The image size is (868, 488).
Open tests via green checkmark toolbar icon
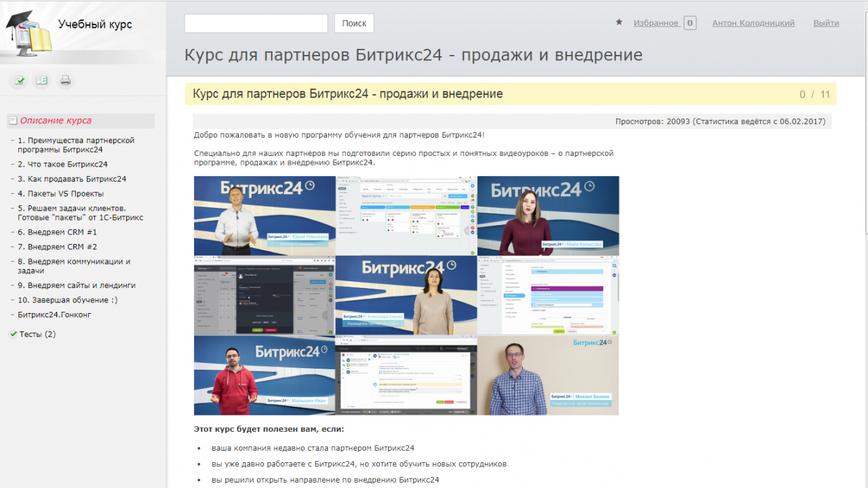tap(20, 81)
